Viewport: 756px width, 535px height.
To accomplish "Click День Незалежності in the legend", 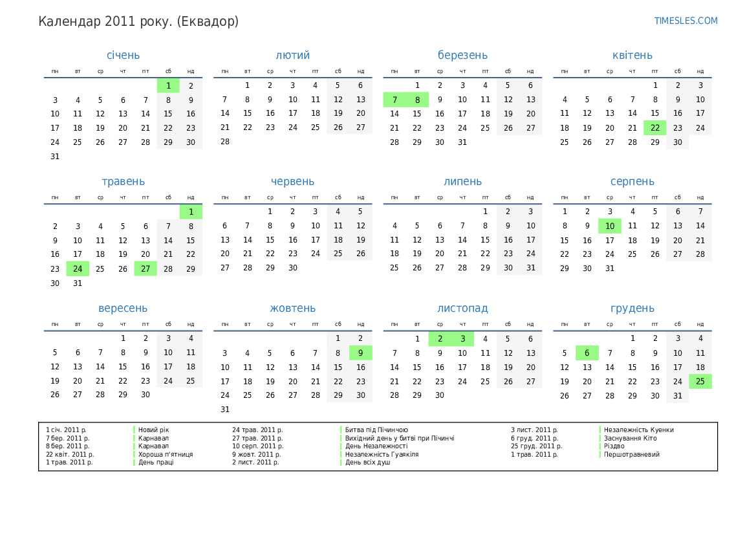I will (x=376, y=446).
